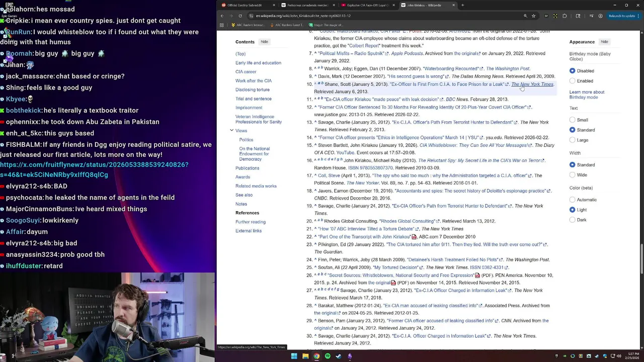Set color mode to Light

coord(573,210)
